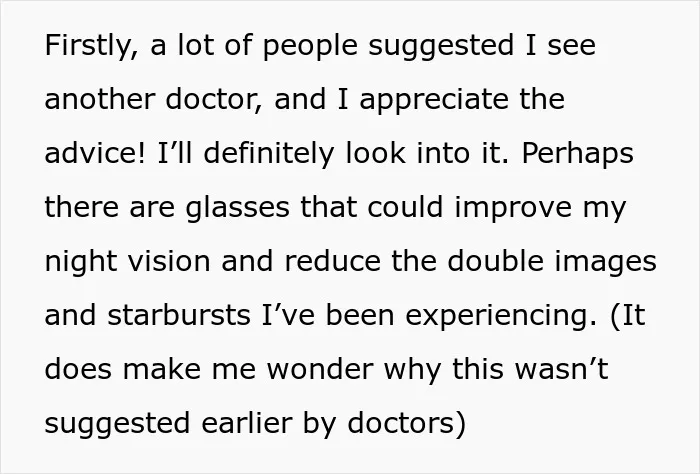Click the opening parenthesis before "It"
This screenshot has width=700, height=474.
tap(615, 317)
